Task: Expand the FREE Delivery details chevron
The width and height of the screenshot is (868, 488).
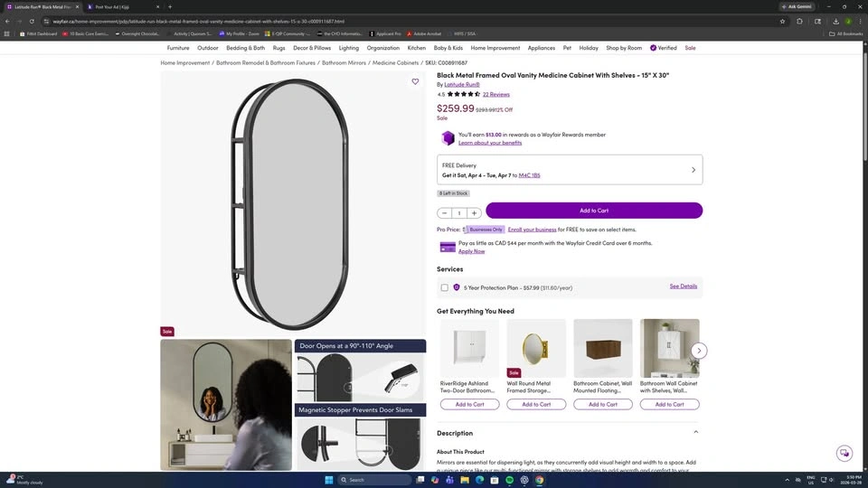Action: [x=693, y=170]
